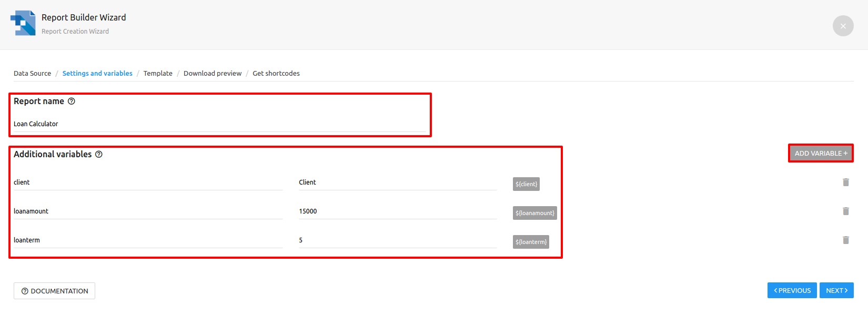Edit the 15000 default value field
868x315 pixels.
pos(398,211)
